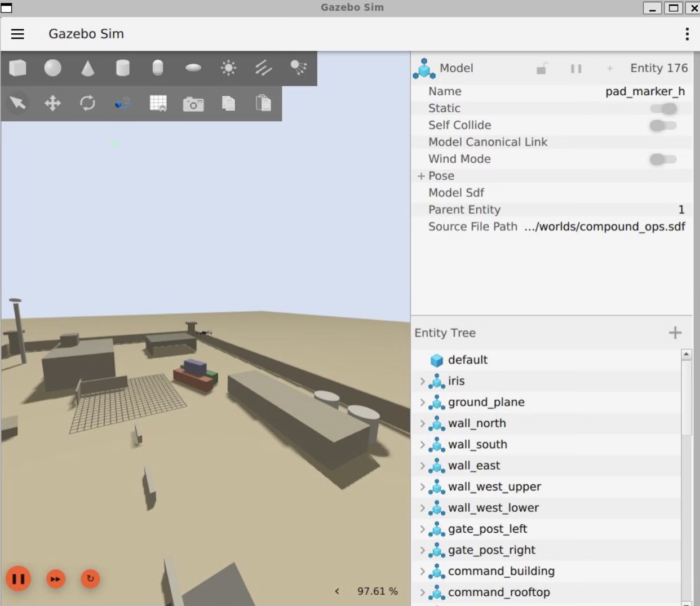
Task: Click the Model Canonical Link row
Action: point(552,142)
